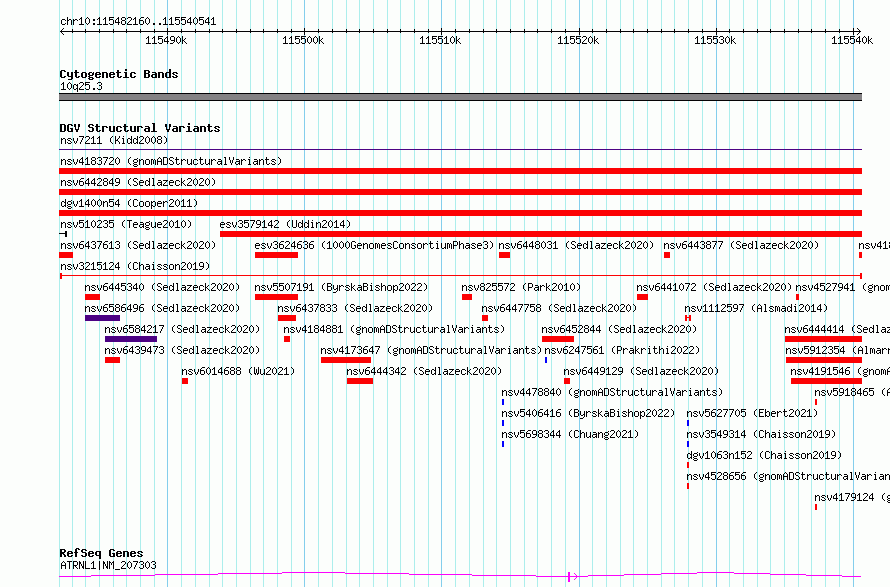Click the Cytogenetic Bands track title

click(119, 74)
